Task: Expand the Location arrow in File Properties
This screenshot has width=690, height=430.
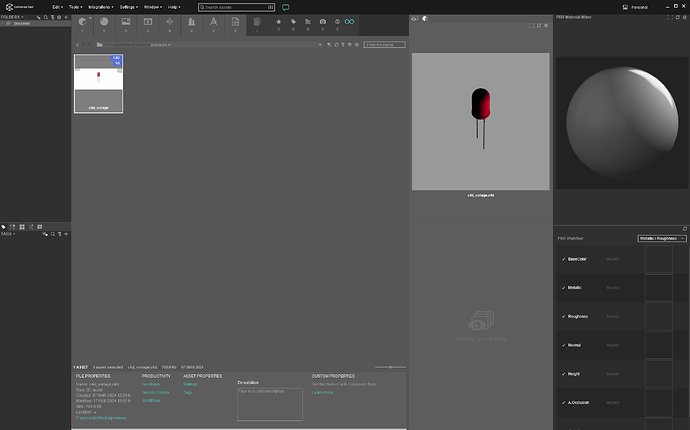Action: click(x=95, y=412)
